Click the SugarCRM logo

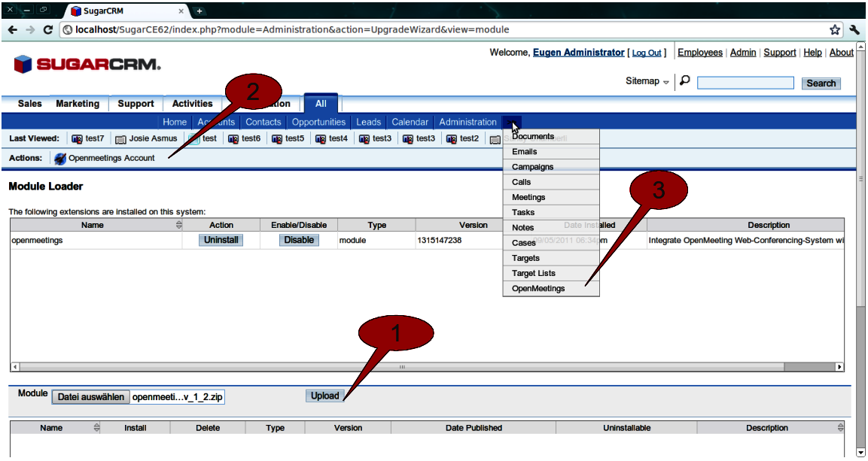(87, 64)
